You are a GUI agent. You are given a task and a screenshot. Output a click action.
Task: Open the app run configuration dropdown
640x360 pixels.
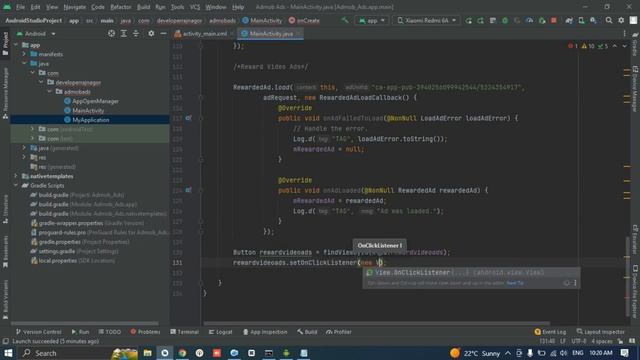click(372, 20)
